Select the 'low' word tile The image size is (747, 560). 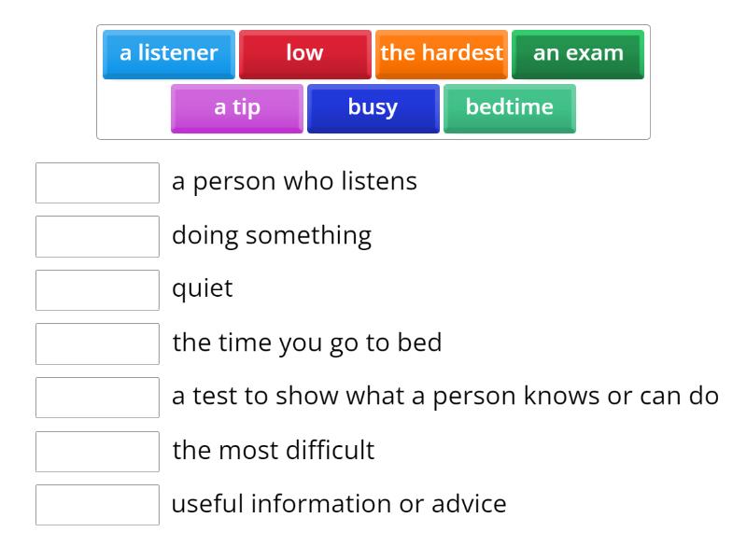click(304, 53)
